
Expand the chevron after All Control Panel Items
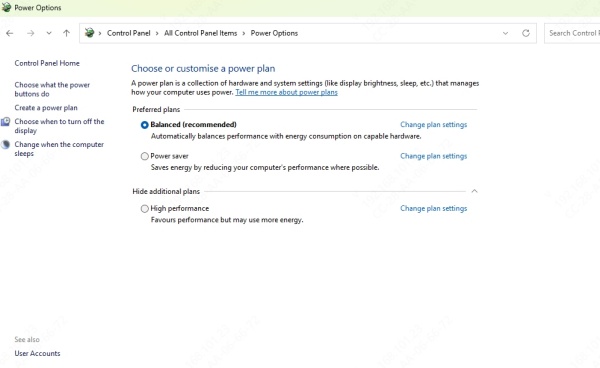click(x=244, y=33)
